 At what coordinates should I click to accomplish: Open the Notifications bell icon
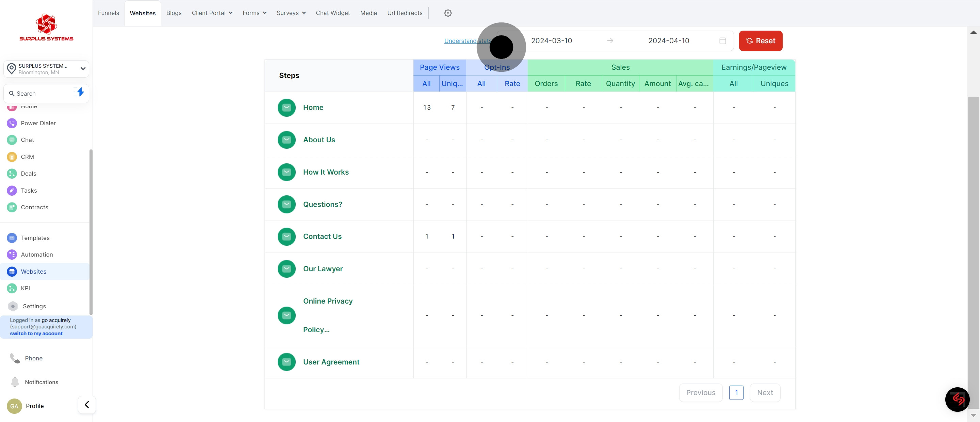(x=15, y=382)
